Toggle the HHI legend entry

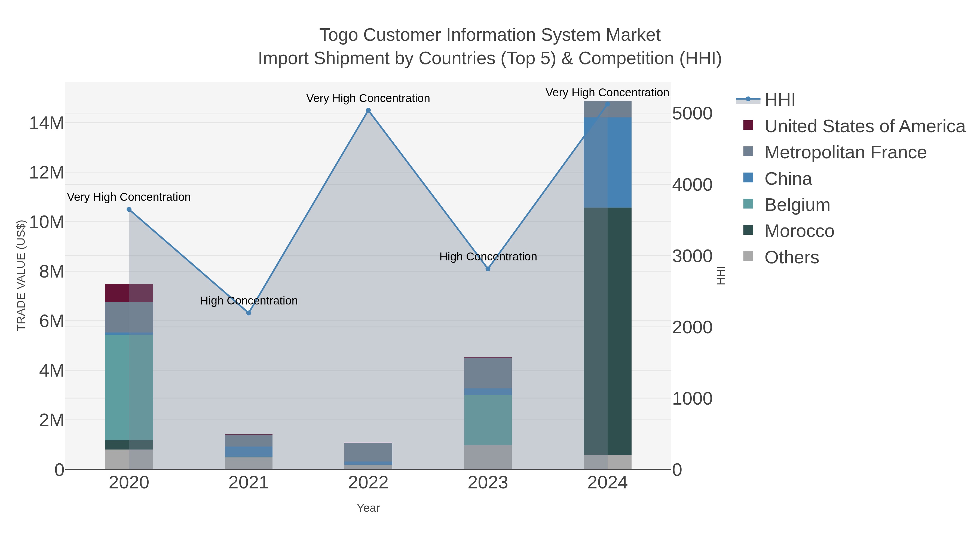pos(765,100)
